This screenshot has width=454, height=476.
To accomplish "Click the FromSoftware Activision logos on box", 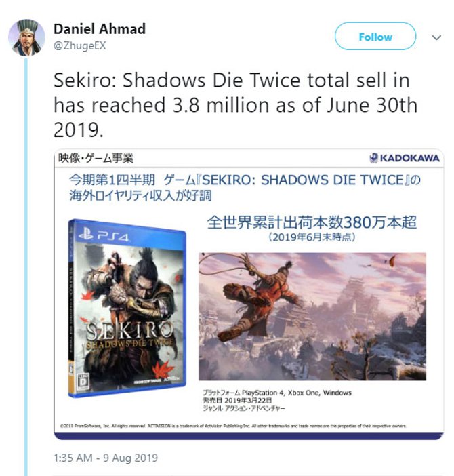I will pyautogui.click(x=157, y=380).
